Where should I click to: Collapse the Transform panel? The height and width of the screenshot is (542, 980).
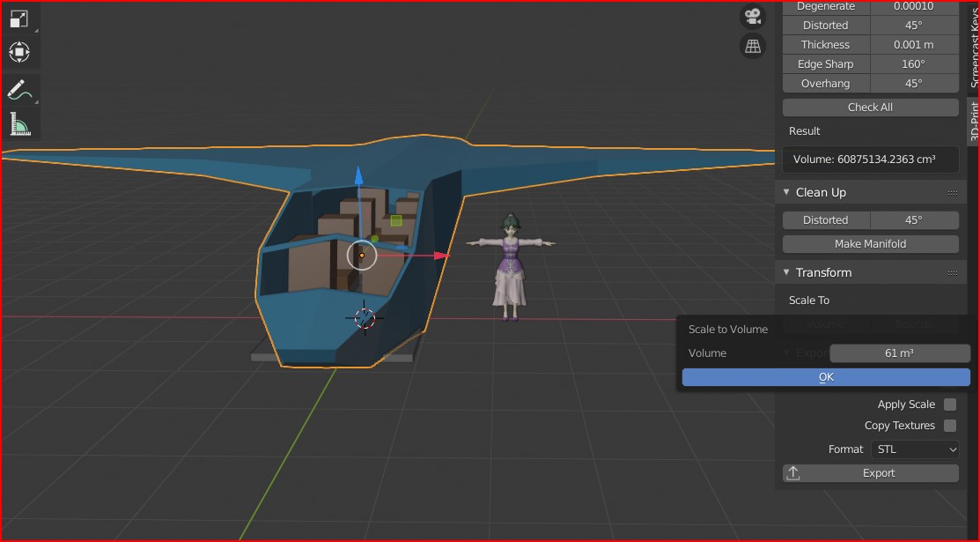pyautogui.click(x=786, y=272)
